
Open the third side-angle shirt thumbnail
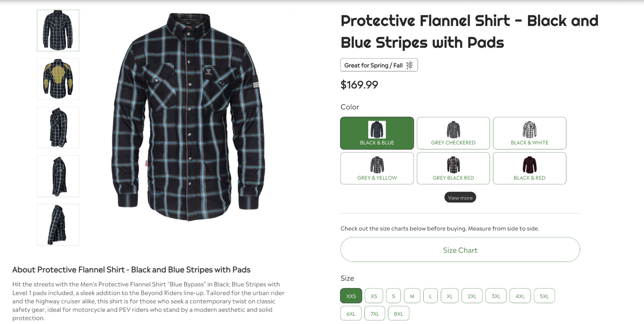[x=58, y=128]
